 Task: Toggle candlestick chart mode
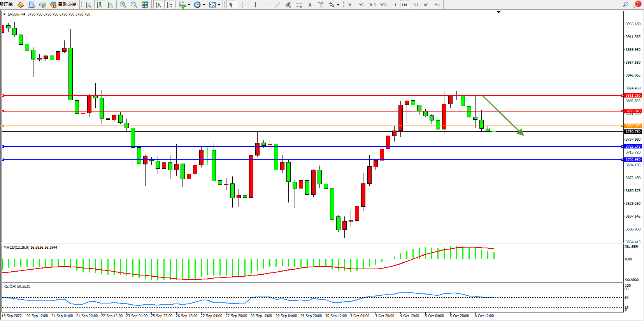[99, 5]
